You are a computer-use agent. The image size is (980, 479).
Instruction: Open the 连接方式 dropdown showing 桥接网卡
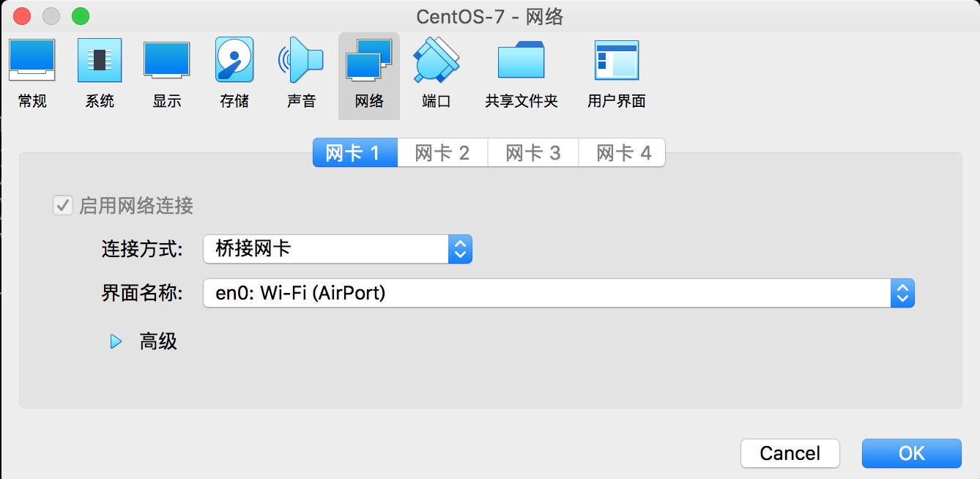coord(338,249)
